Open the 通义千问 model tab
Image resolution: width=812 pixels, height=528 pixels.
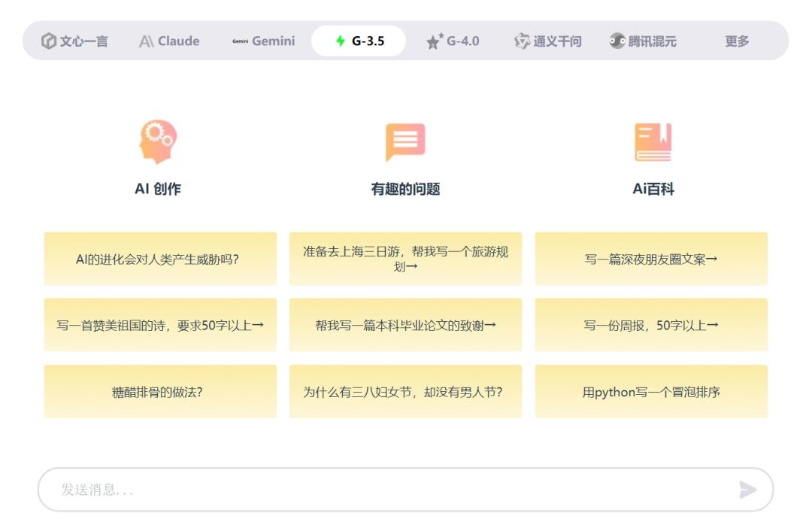(x=547, y=41)
